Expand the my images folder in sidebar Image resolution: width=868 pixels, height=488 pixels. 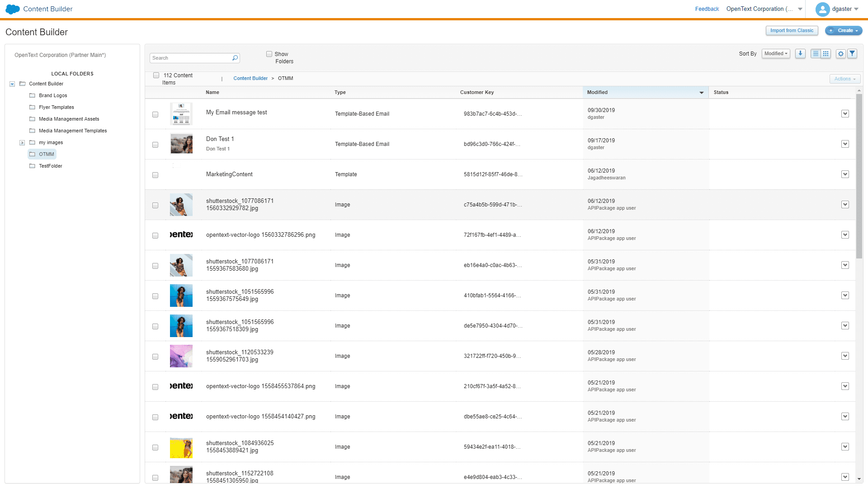(22, 142)
